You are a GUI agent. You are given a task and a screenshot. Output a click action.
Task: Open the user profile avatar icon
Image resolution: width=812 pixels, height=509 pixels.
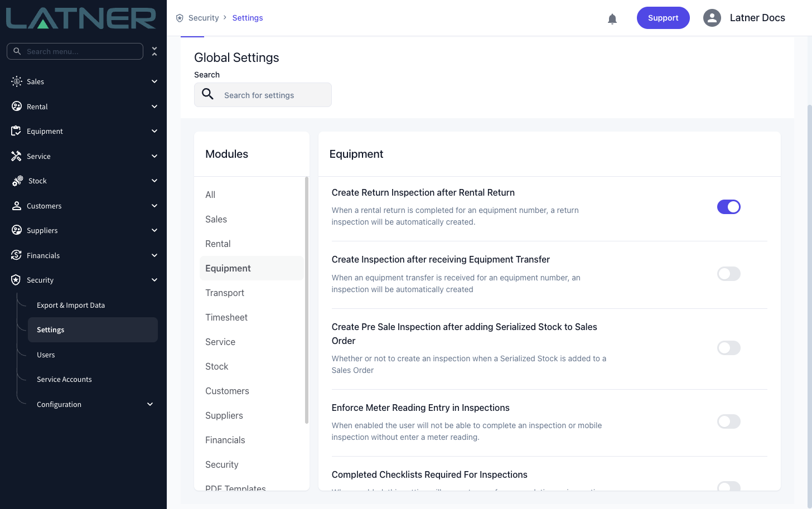(x=712, y=18)
